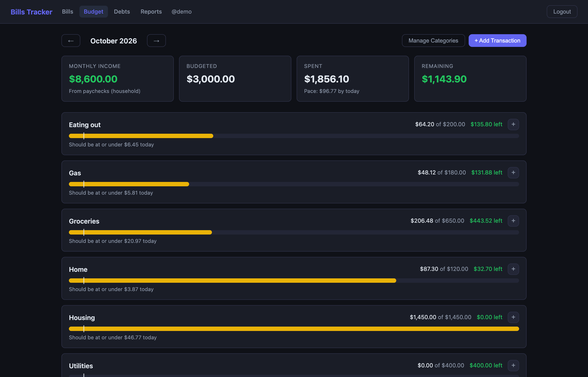Click the Housing category name

[82, 318]
